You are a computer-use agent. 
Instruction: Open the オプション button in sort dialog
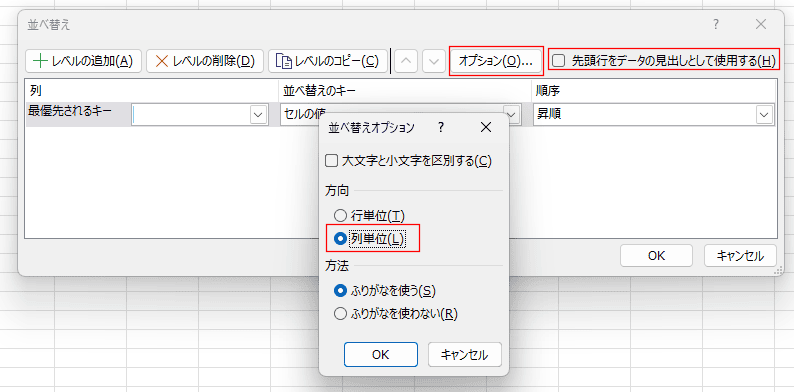click(496, 61)
